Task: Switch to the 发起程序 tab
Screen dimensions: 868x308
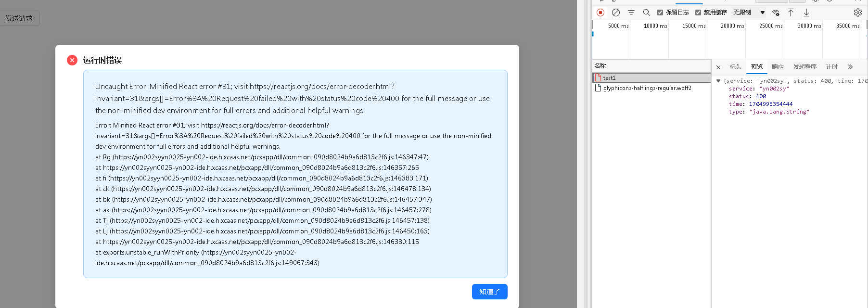Action: 805,67
